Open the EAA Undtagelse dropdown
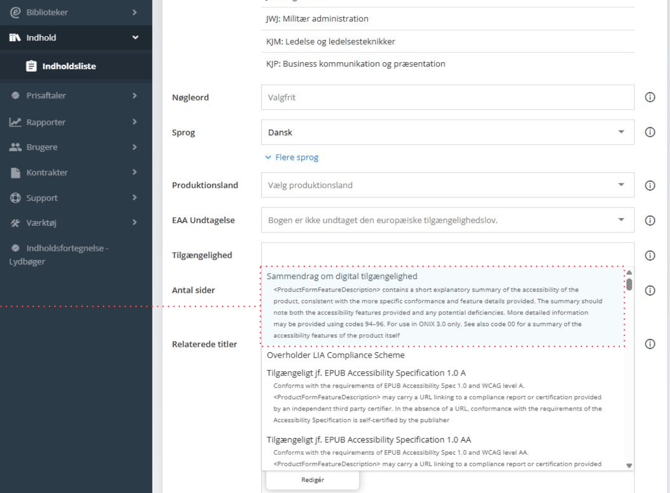Image resolution: width=670 pixels, height=493 pixels. click(447, 220)
